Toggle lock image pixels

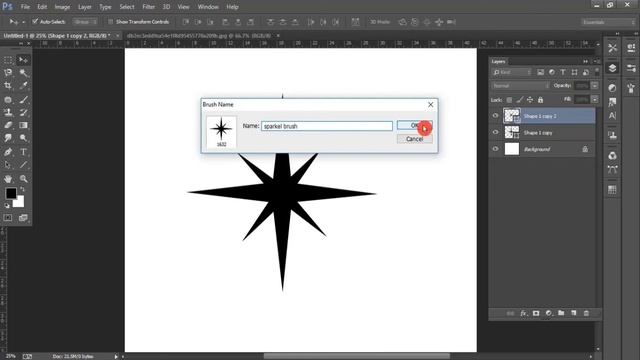click(520, 100)
